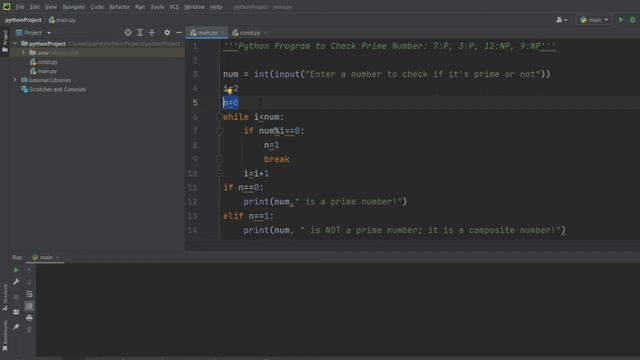Open the Navigate menu

(73, 7)
